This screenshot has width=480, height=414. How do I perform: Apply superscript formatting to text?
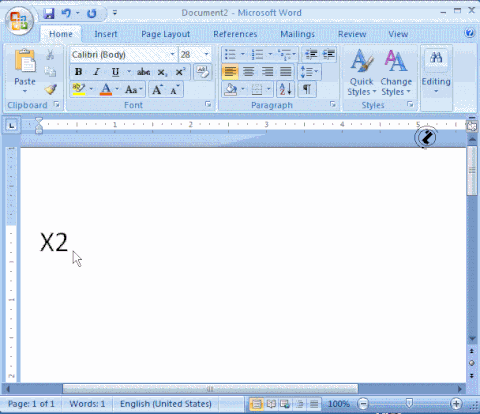(180, 72)
